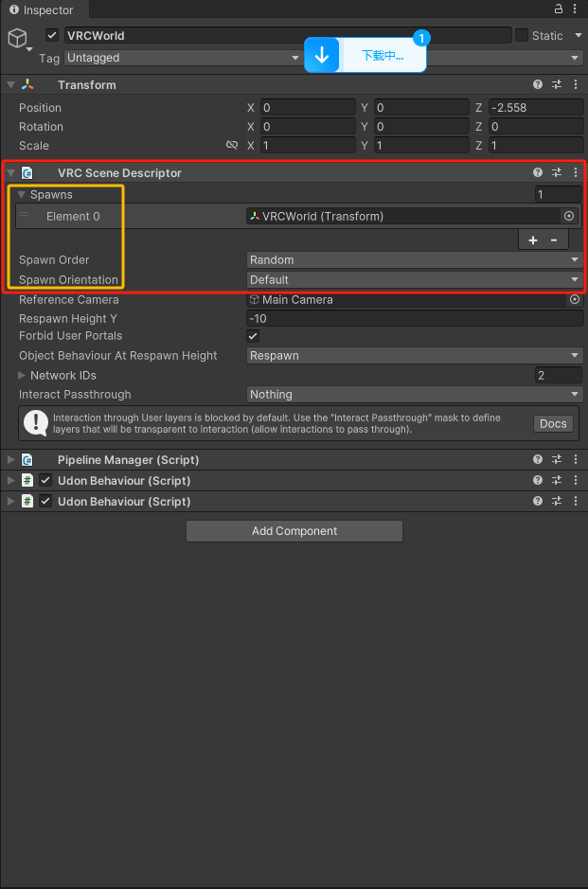Expand the Network IDs foldout
Image resolution: width=588 pixels, height=889 pixels.
[x=22, y=375]
